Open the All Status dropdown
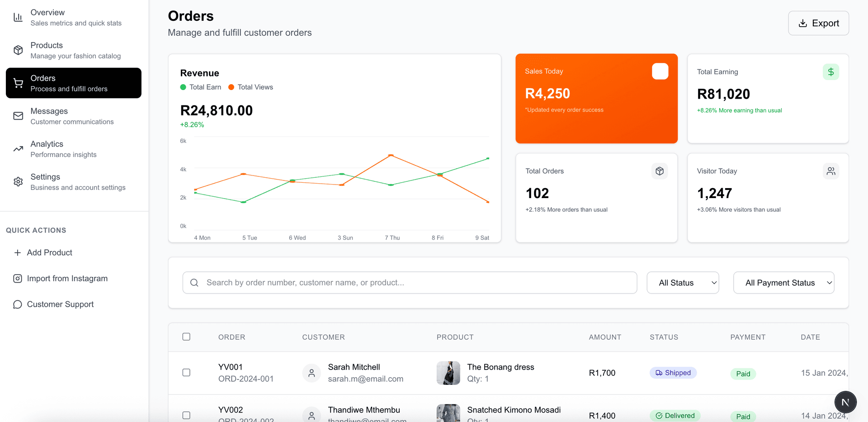 pyautogui.click(x=683, y=282)
